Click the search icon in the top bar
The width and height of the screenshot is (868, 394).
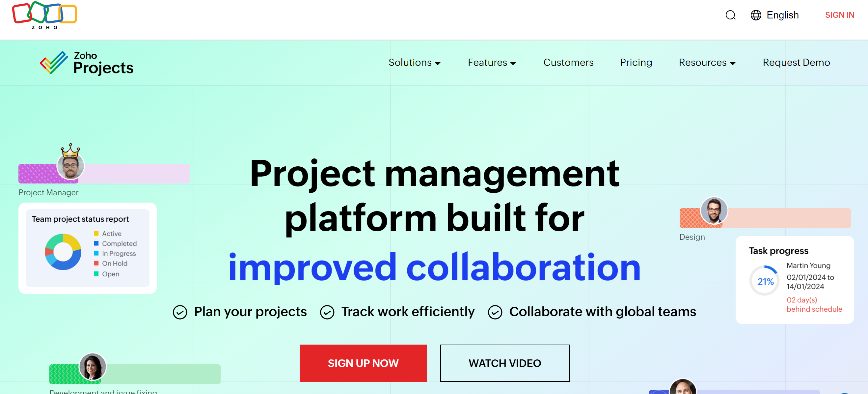(730, 15)
